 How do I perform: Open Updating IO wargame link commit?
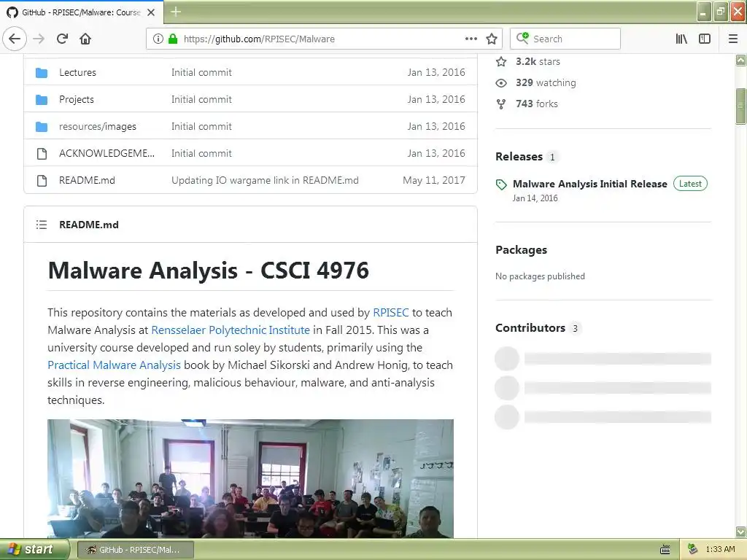265,180
